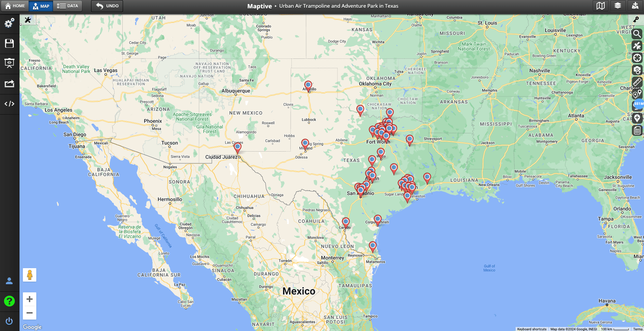Select the ruler distance tool
The height and width of the screenshot is (331, 644).
tap(637, 82)
